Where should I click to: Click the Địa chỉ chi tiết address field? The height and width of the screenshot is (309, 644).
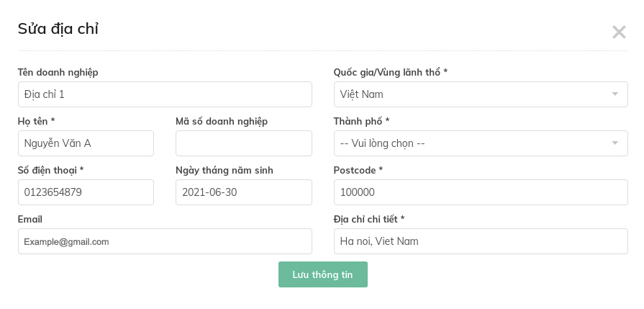(x=481, y=241)
